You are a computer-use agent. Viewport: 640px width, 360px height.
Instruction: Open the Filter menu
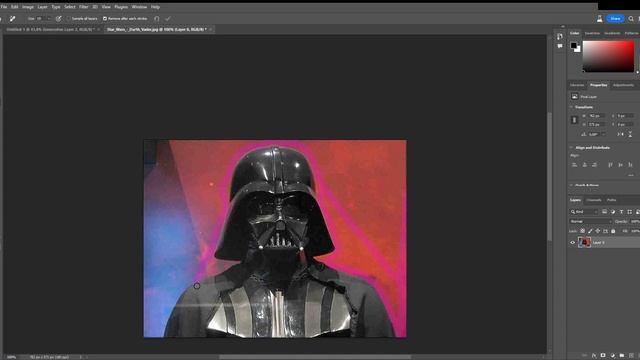tap(84, 7)
